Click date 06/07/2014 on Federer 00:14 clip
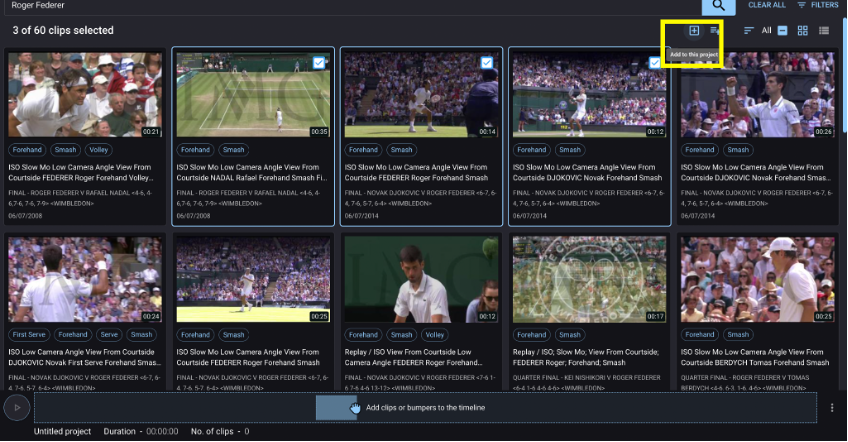This screenshot has height=442, width=848. [x=361, y=215]
